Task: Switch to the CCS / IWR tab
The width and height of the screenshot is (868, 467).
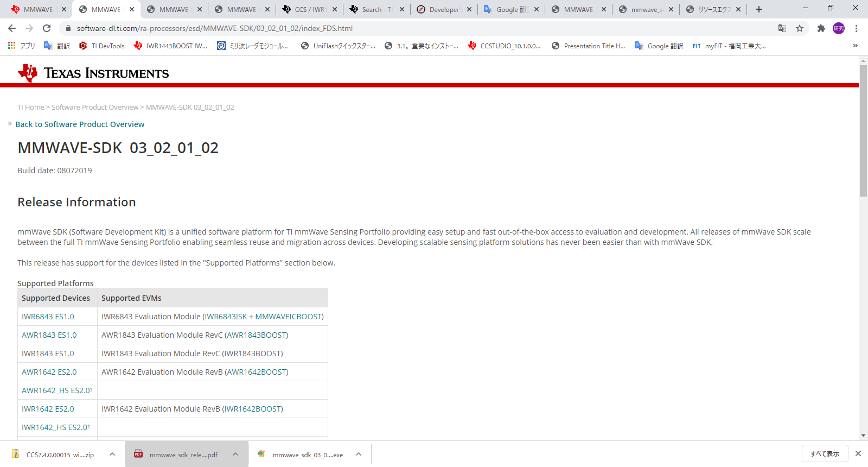Action: pos(310,9)
